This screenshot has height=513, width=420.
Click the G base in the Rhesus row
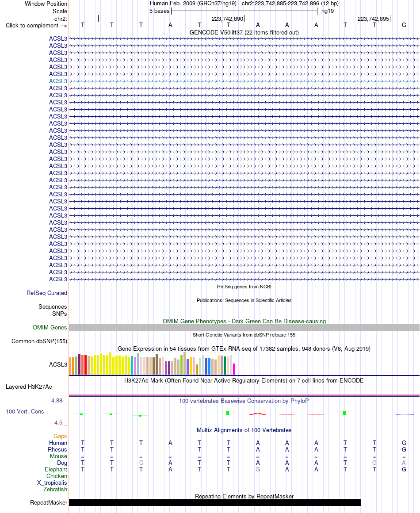pos(404,449)
